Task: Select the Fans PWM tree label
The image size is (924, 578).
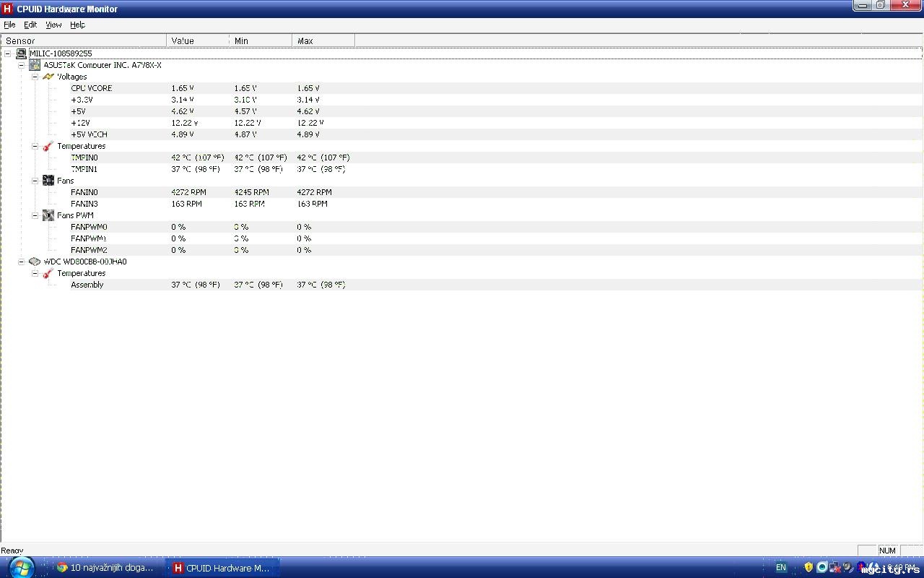Action: point(75,215)
